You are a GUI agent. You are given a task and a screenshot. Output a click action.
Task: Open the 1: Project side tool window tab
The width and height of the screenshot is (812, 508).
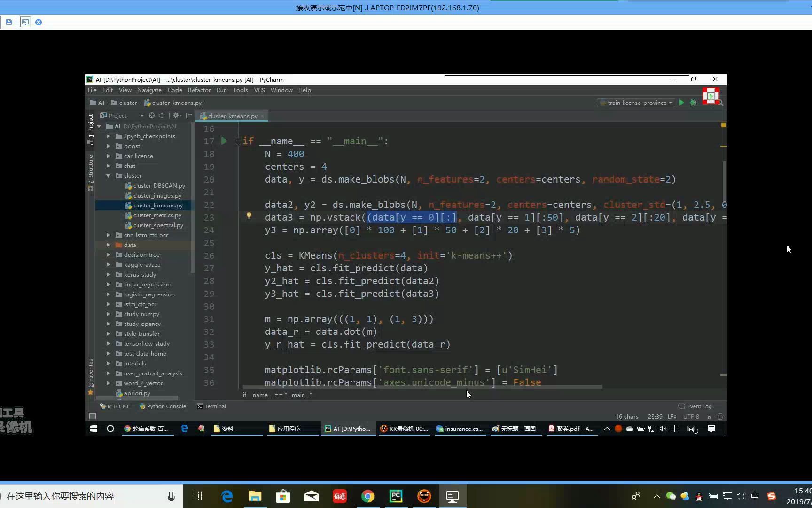(x=91, y=129)
